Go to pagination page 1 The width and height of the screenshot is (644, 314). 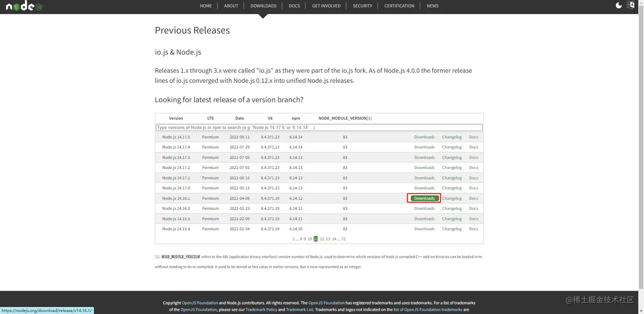click(x=293, y=239)
